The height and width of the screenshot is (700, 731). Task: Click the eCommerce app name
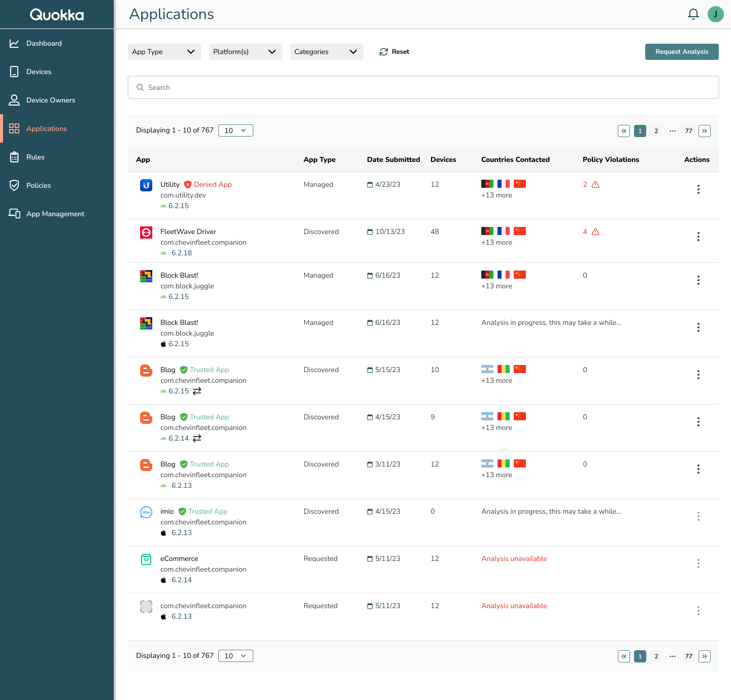click(x=179, y=559)
